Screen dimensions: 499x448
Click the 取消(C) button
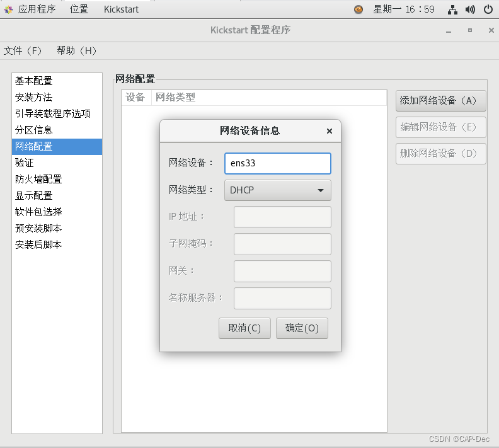point(244,328)
